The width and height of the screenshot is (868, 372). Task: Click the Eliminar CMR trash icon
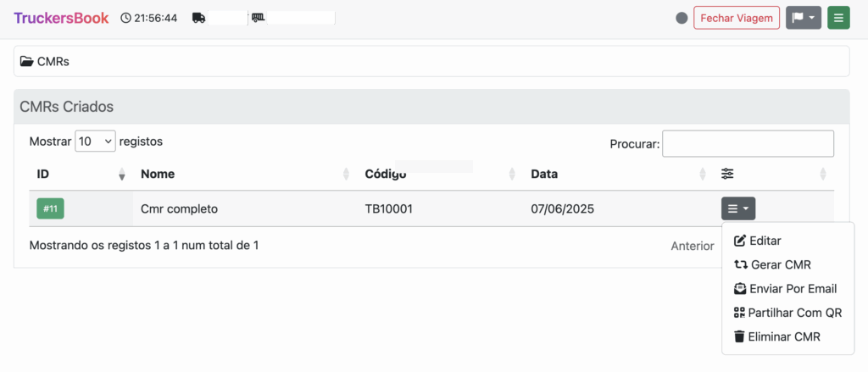point(739,336)
